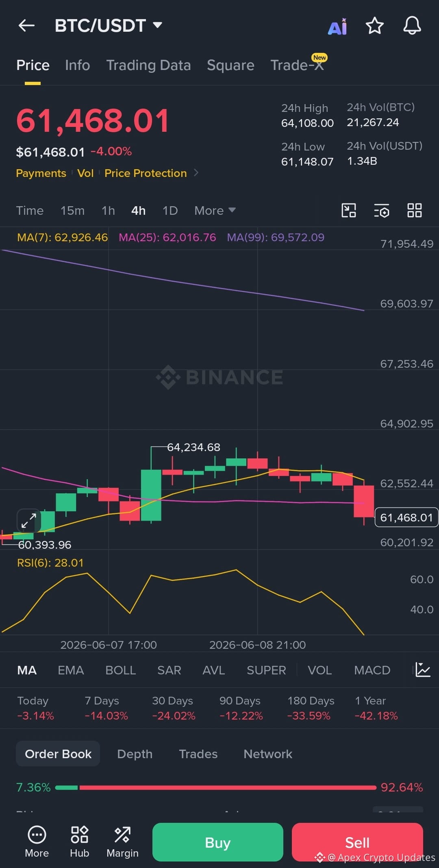Expand the Price Protection chevron
The width and height of the screenshot is (439, 868).
tap(196, 173)
